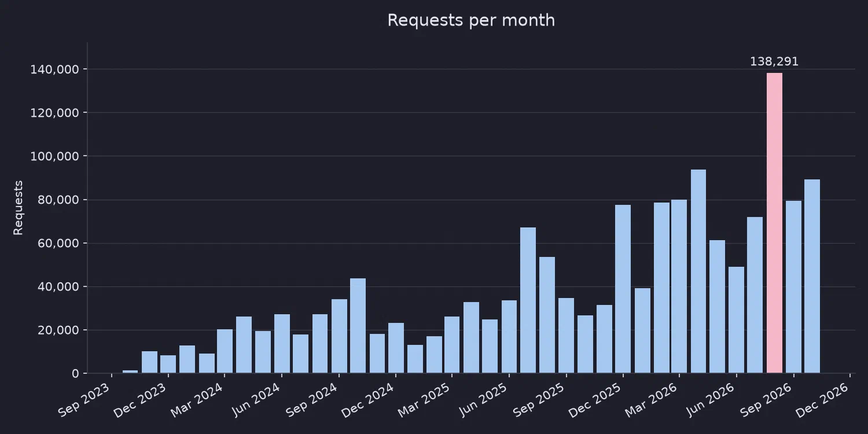Select the bar above the Sep 2026 tick
Screen dimensions: 868x434
point(793,287)
